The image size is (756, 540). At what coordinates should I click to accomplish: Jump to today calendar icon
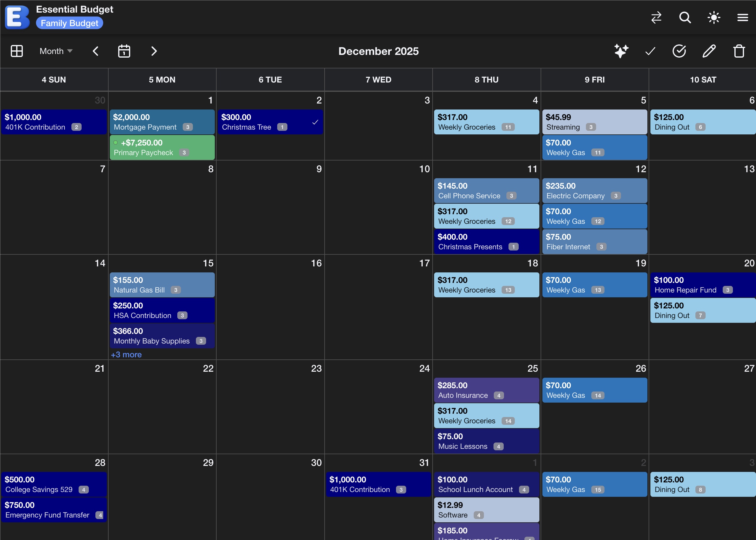click(124, 51)
